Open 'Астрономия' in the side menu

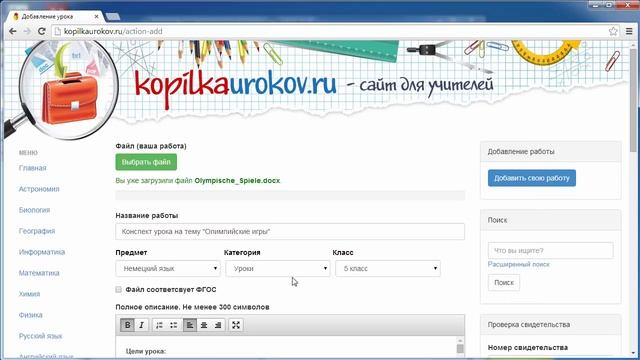(39, 189)
